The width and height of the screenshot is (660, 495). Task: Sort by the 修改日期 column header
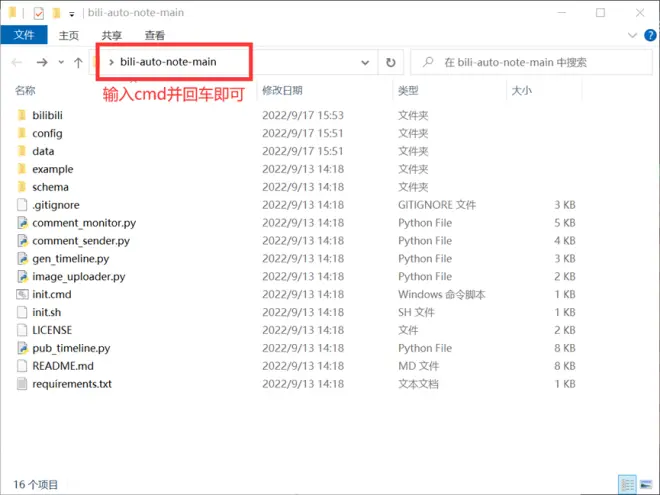tap(282, 90)
